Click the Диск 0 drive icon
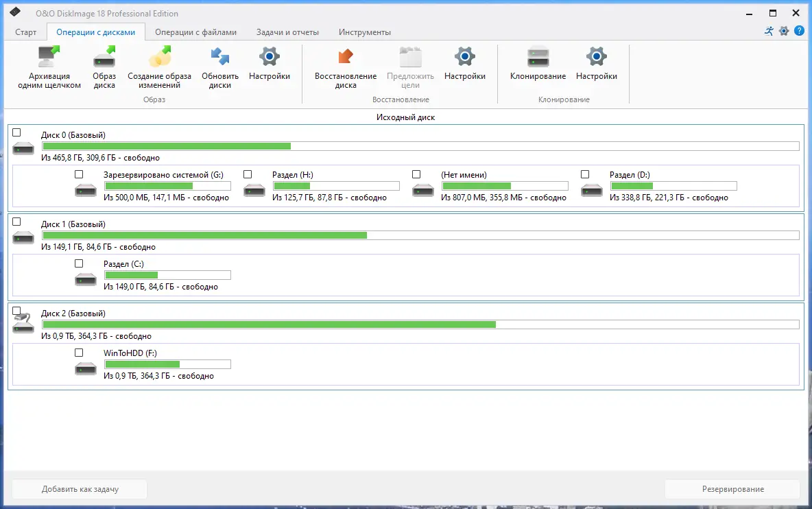812x509 pixels. point(23,149)
